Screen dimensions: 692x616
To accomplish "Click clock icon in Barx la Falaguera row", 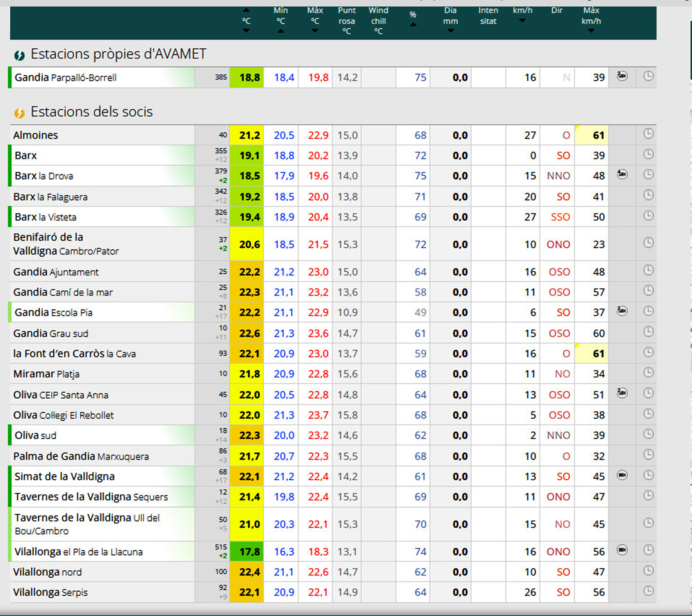I will tap(648, 195).
